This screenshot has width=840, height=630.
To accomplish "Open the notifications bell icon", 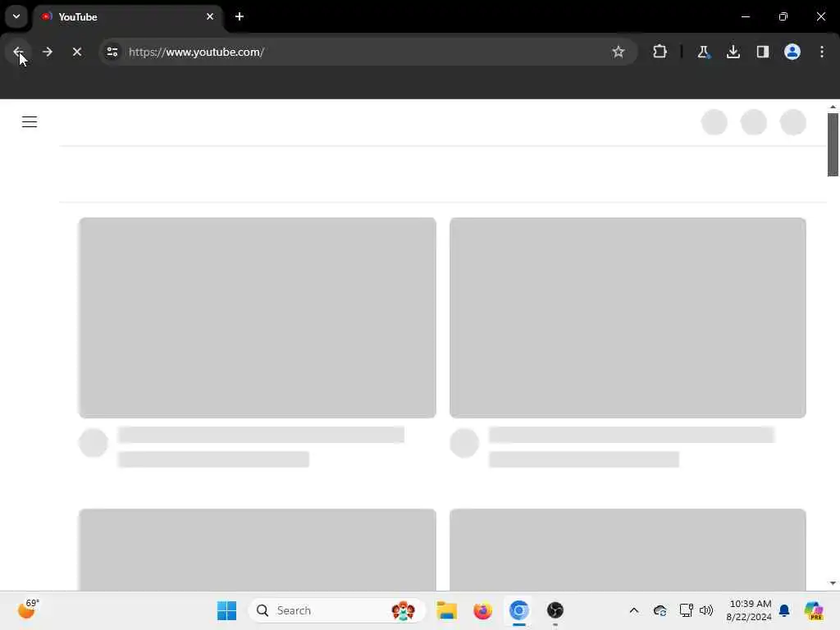I will pyautogui.click(x=784, y=610).
